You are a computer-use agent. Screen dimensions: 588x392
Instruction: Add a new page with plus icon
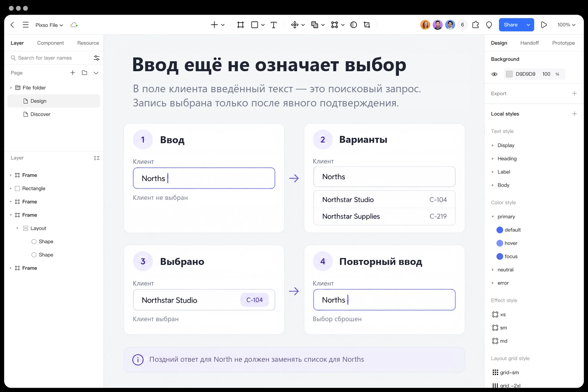73,73
